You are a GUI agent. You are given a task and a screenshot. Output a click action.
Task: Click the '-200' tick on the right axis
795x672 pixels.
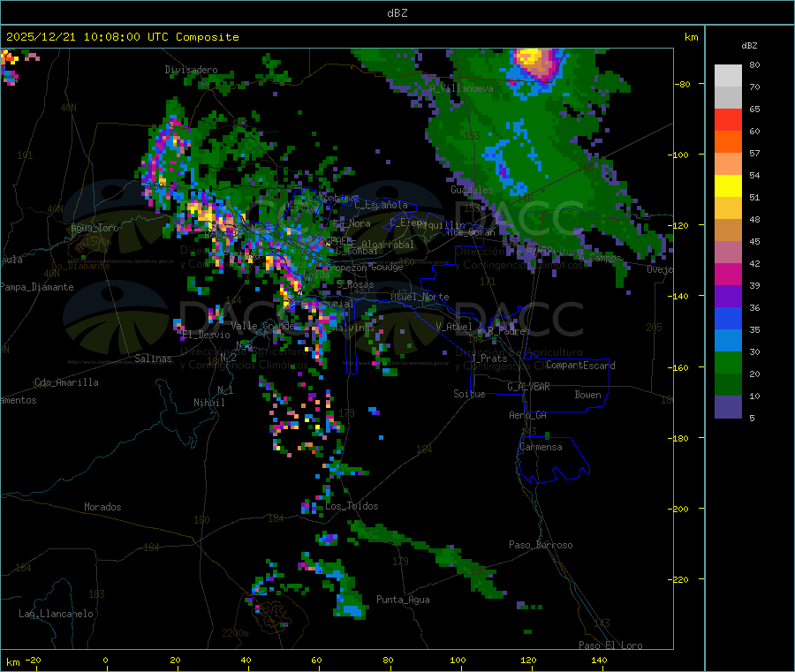point(679,509)
